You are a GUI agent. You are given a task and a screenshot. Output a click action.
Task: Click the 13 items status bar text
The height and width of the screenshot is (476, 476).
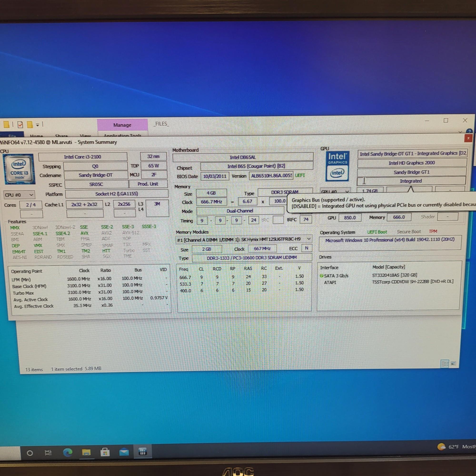[34, 370]
